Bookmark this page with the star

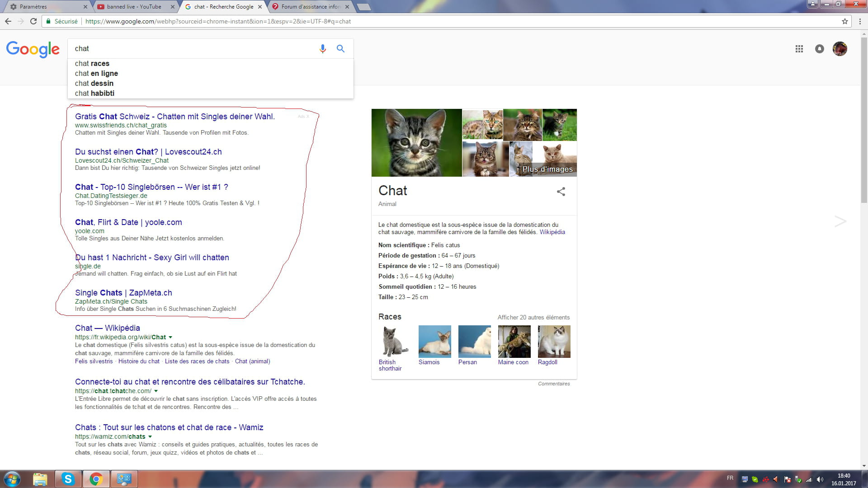coord(844,21)
